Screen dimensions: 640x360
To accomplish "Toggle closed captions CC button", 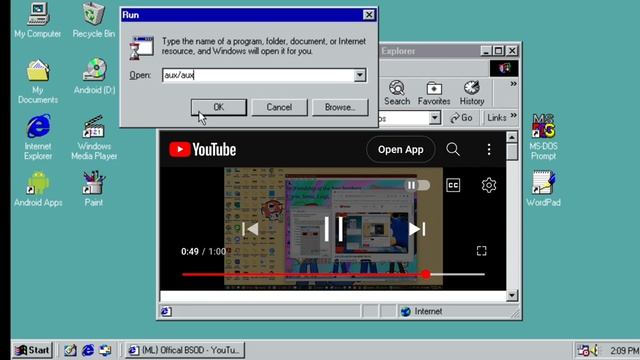I will [x=453, y=185].
